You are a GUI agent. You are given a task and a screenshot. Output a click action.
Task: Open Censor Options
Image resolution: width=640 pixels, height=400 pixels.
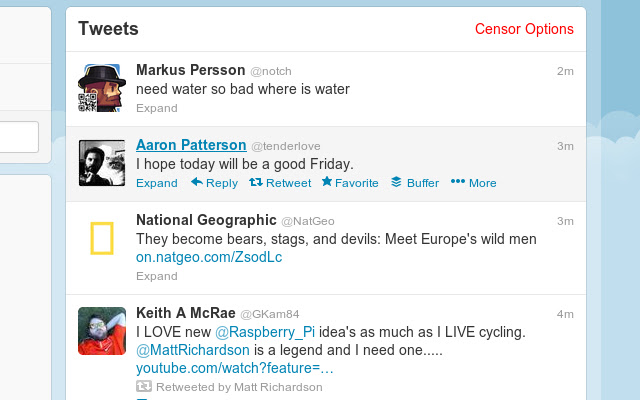coord(524,29)
